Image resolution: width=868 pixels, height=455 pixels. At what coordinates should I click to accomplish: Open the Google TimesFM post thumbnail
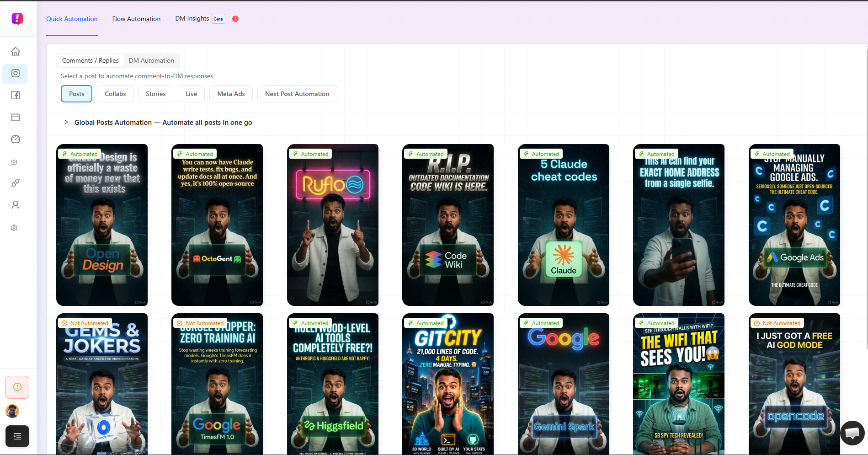coord(217,384)
